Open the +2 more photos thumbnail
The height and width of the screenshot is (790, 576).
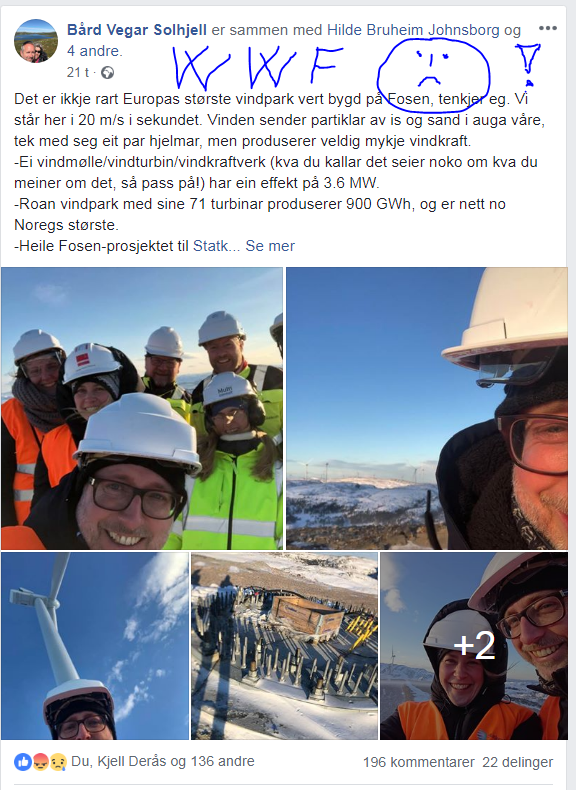[474, 646]
